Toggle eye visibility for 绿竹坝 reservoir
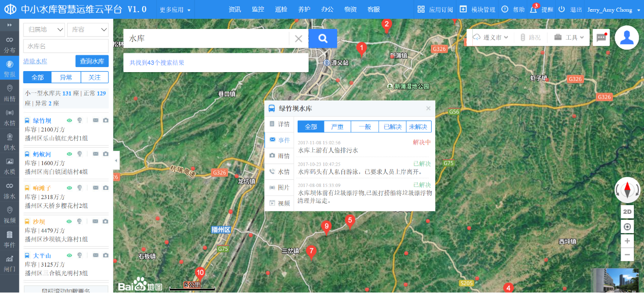 click(70, 120)
